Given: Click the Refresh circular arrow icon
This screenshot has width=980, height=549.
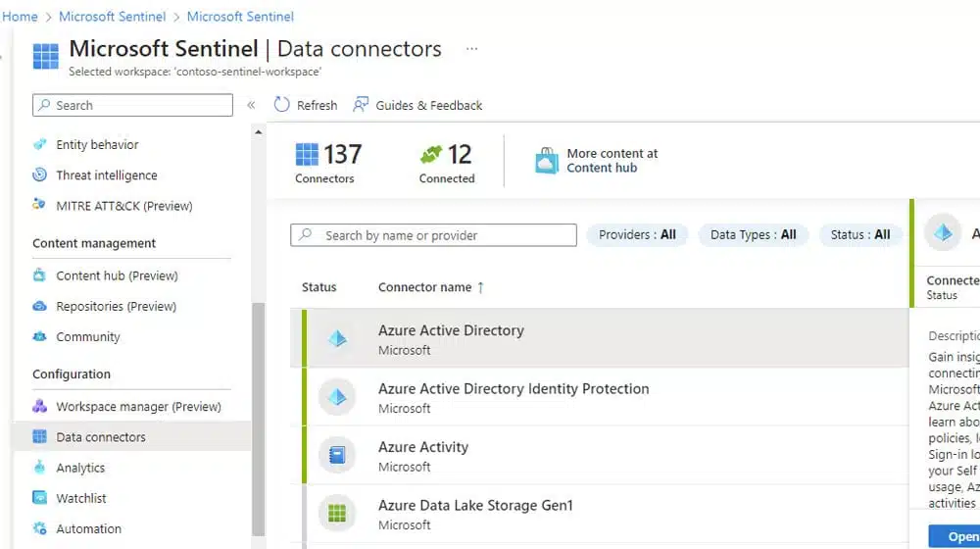Looking at the screenshot, I should click(282, 105).
